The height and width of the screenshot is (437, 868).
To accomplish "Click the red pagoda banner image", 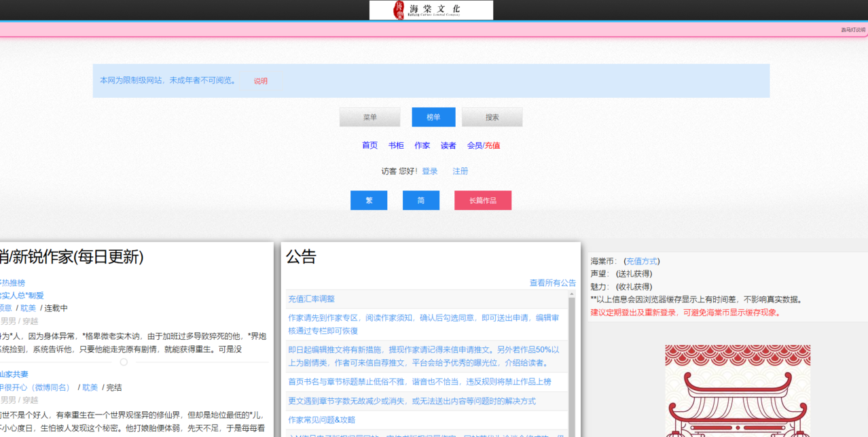I will (x=738, y=391).
